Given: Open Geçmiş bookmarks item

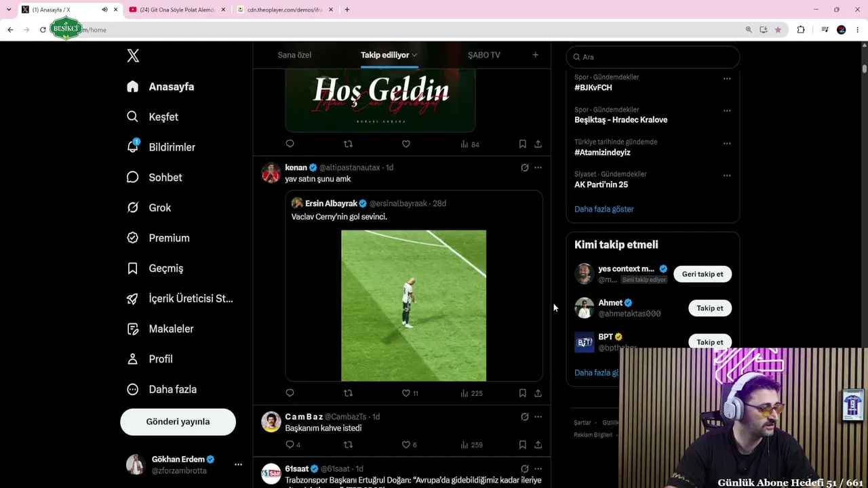Looking at the screenshot, I should tap(155, 268).
